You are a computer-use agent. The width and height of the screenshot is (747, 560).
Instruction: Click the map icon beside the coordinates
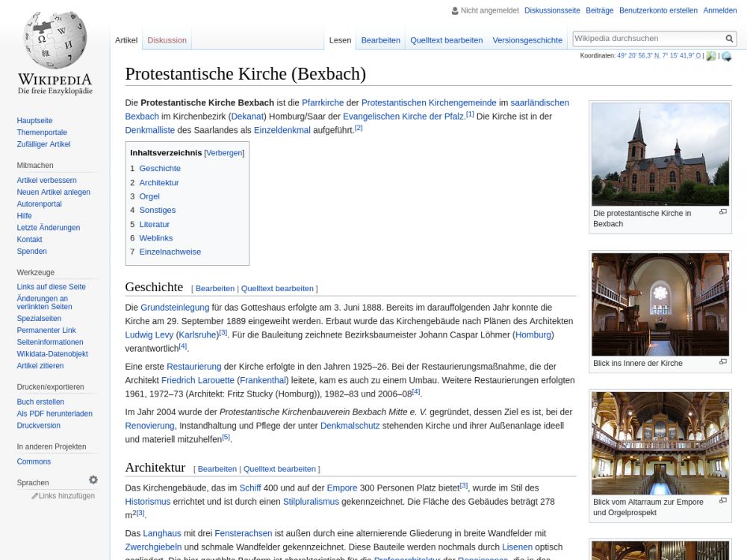pyautogui.click(x=710, y=56)
